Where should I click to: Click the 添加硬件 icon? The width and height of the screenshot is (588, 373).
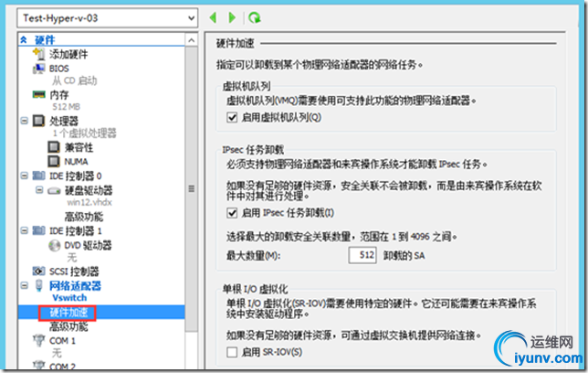(39, 54)
